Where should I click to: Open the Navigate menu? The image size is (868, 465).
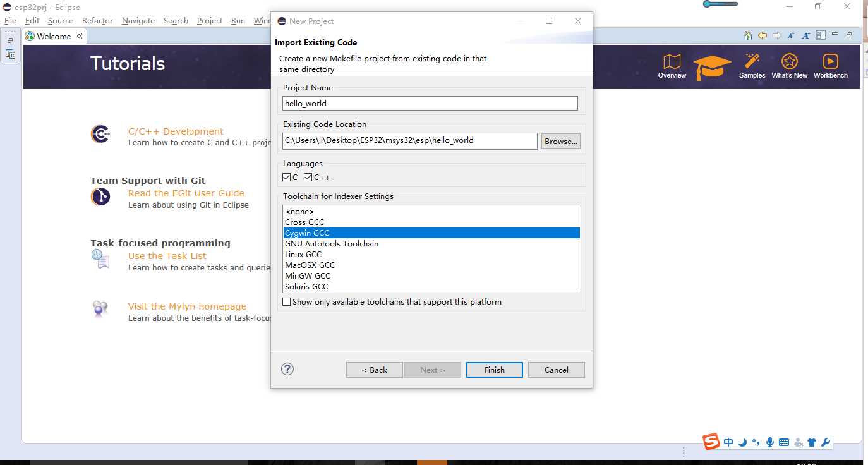coord(138,20)
